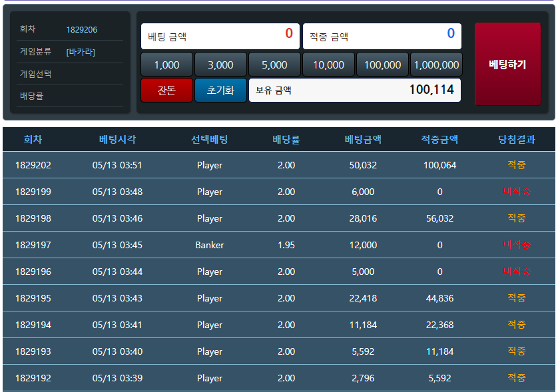556x392 pixels.
Task: Click bet time 05/13 03:51
Action: [117, 165]
